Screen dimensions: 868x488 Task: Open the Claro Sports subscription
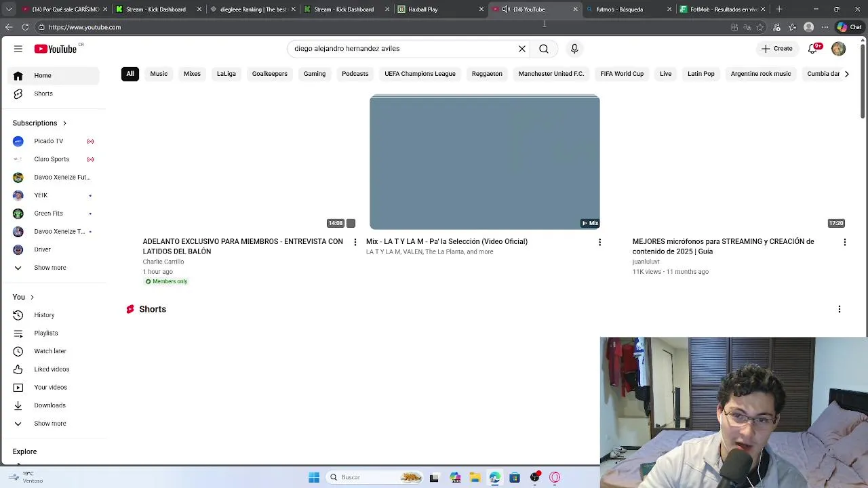click(51, 159)
